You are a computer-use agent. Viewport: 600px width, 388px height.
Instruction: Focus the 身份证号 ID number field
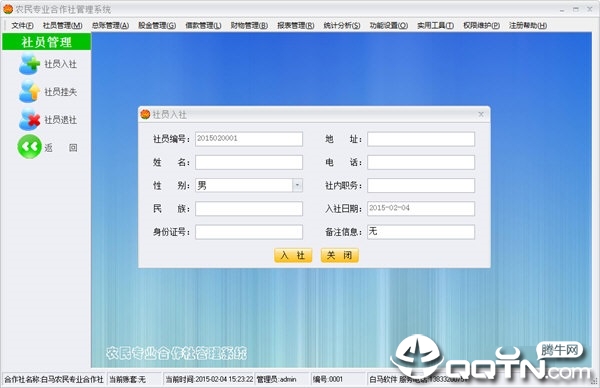point(249,232)
